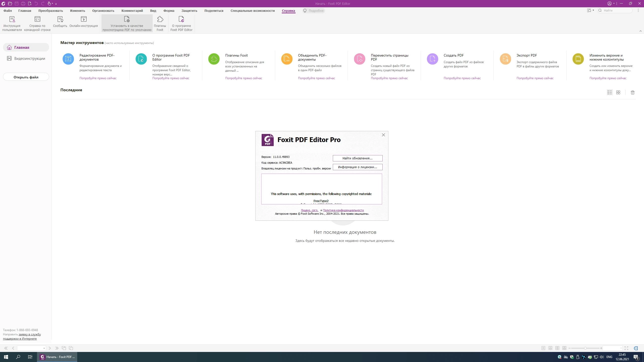644x362 pixels.
Task: Open Онлайн-инструкция online tutorial icon
Action: coord(84,22)
